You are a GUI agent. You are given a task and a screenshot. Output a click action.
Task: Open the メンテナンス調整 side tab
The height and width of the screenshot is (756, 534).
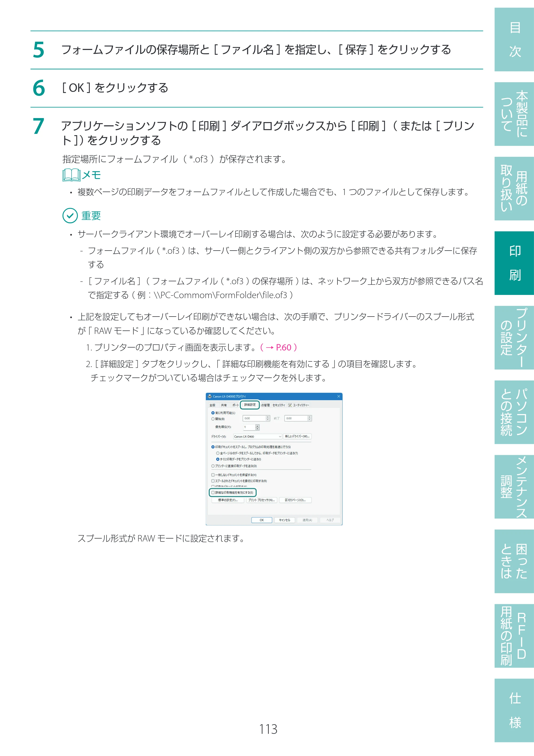pyautogui.click(x=514, y=487)
